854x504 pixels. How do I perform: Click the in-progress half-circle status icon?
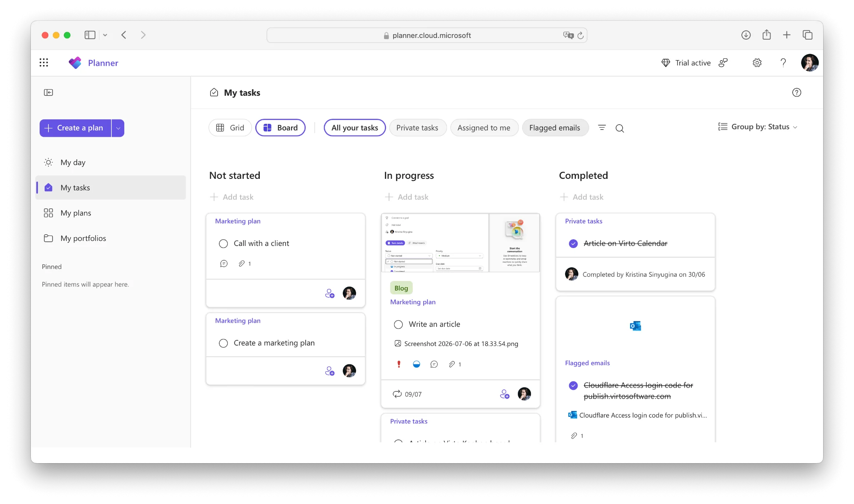(x=416, y=364)
